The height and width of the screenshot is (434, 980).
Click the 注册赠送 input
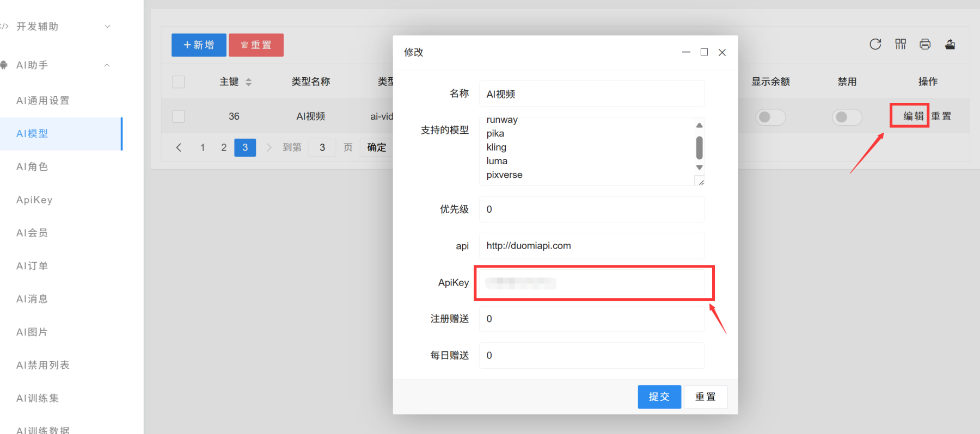coord(592,319)
